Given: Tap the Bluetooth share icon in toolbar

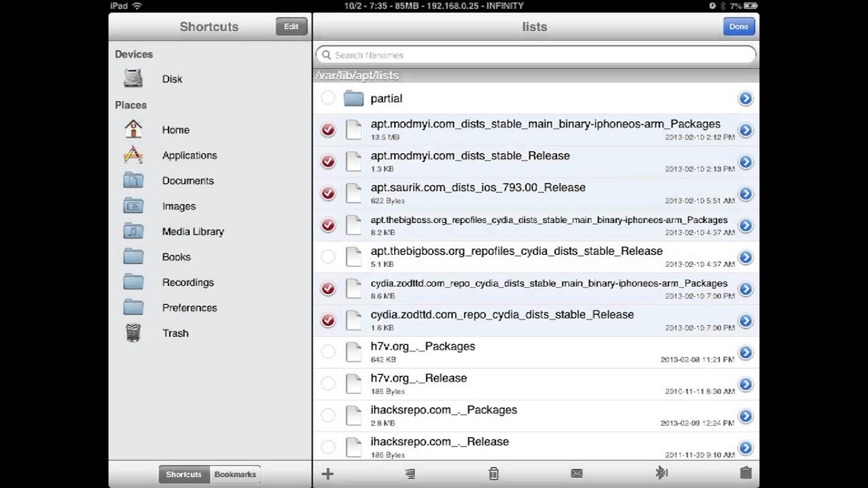Looking at the screenshot, I should click(x=662, y=473).
